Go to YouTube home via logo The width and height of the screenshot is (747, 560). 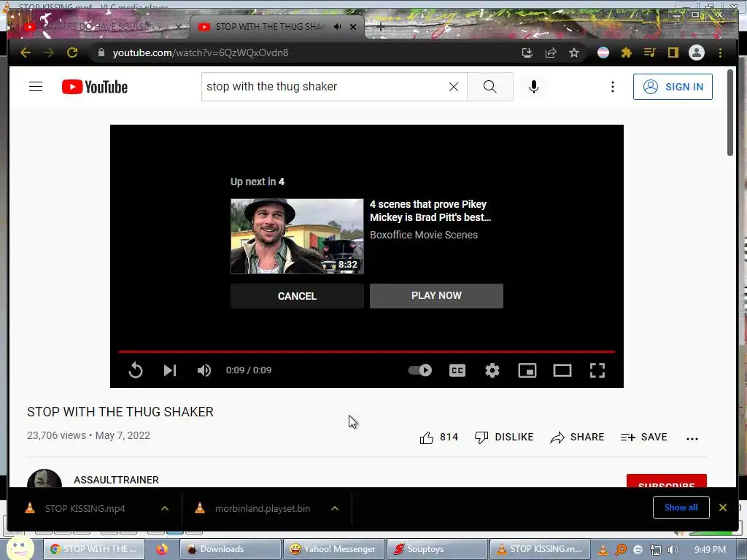(x=95, y=87)
